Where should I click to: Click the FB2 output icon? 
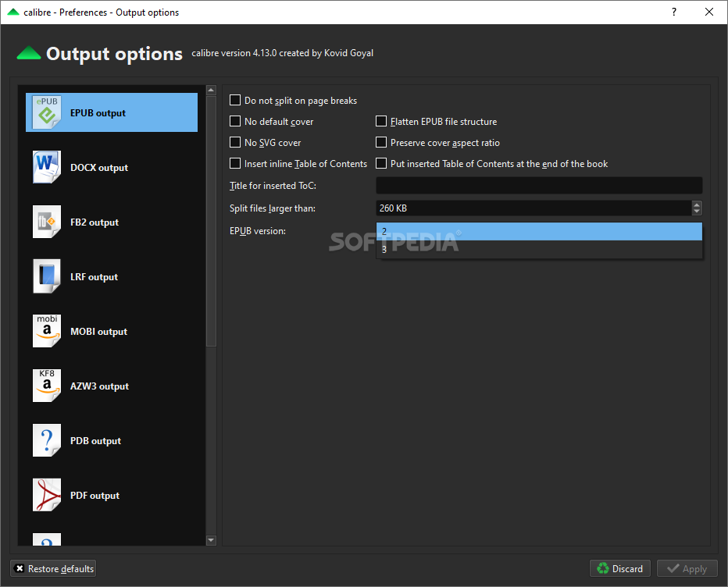tap(47, 222)
